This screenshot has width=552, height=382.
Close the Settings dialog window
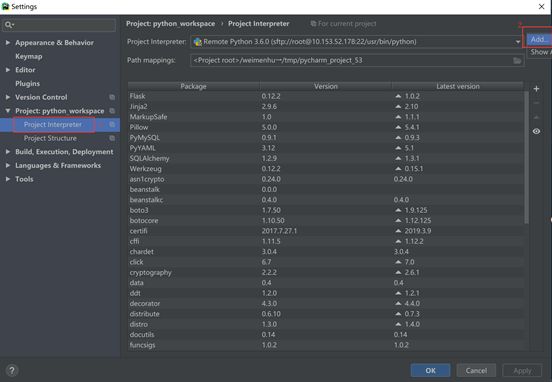[x=541, y=7]
